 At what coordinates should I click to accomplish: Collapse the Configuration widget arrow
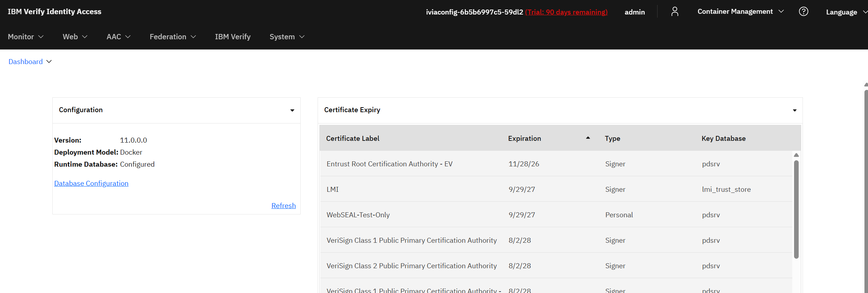click(x=292, y=110)
